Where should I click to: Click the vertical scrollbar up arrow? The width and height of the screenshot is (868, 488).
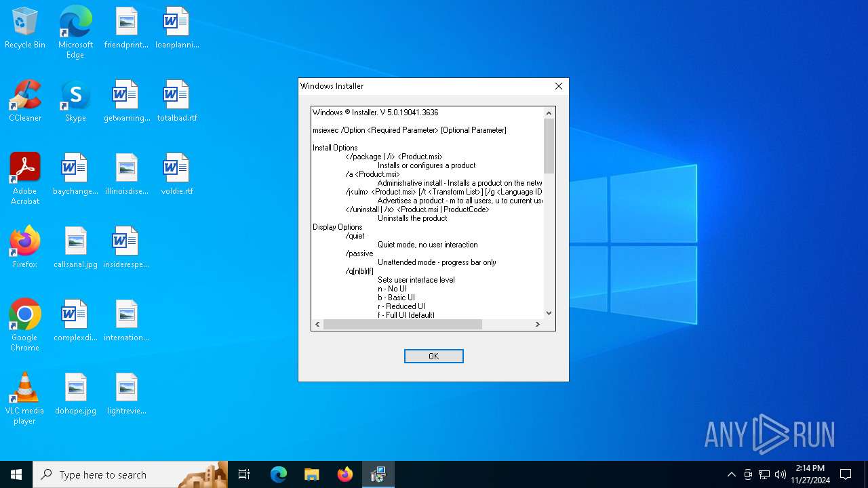549,113
